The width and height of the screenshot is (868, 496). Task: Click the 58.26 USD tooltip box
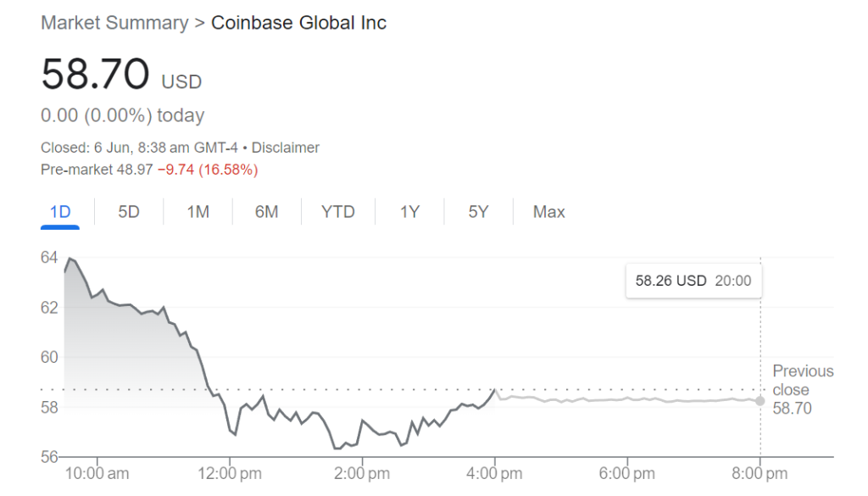693,280
